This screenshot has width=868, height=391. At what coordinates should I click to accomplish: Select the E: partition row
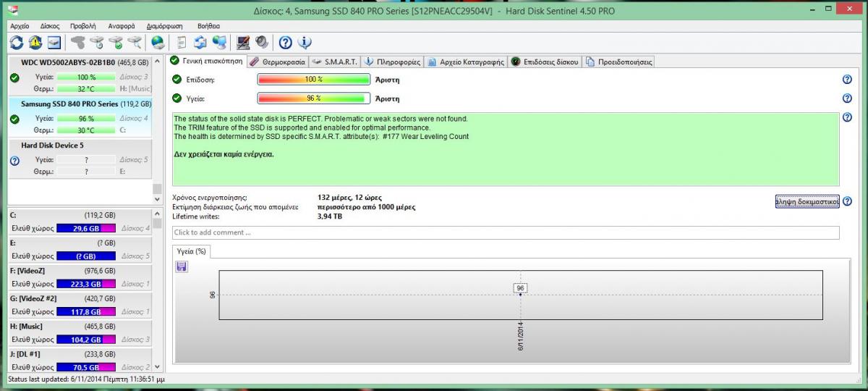point(80,249)
